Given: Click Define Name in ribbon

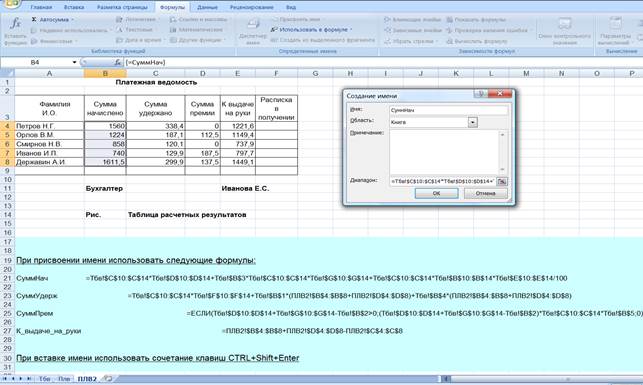Looking at the screenshot, I should [x=296, y=19].
